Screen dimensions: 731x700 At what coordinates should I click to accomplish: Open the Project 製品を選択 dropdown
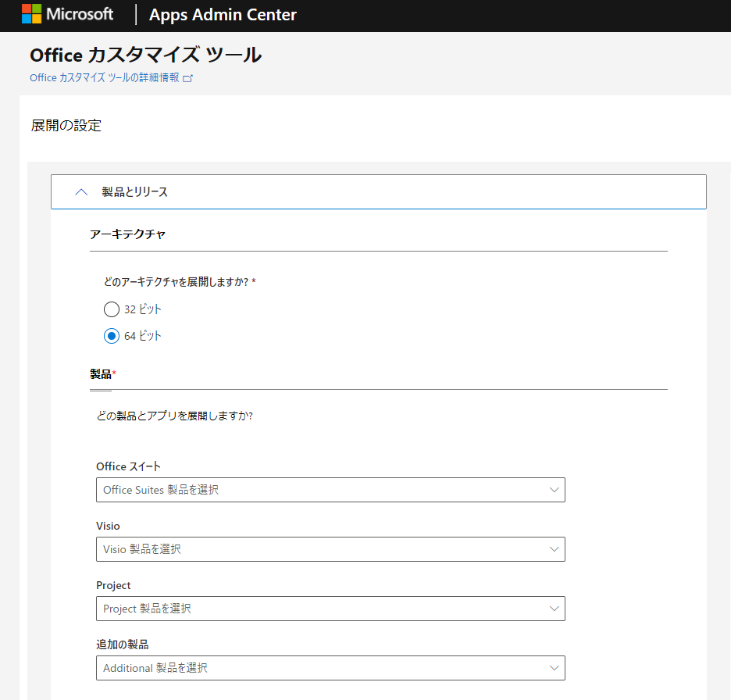point(328,609)
